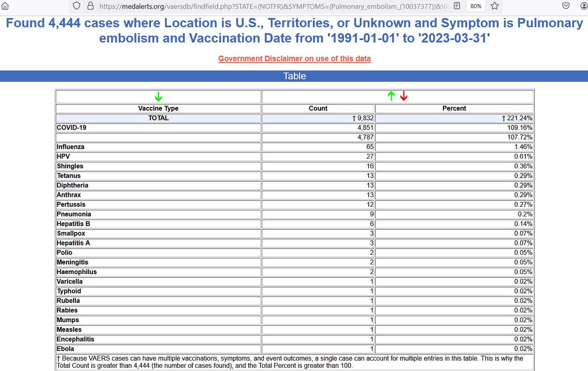Sort Count descending with red down arrow
The height and width of the screenshot is (371, 588).
403,96
